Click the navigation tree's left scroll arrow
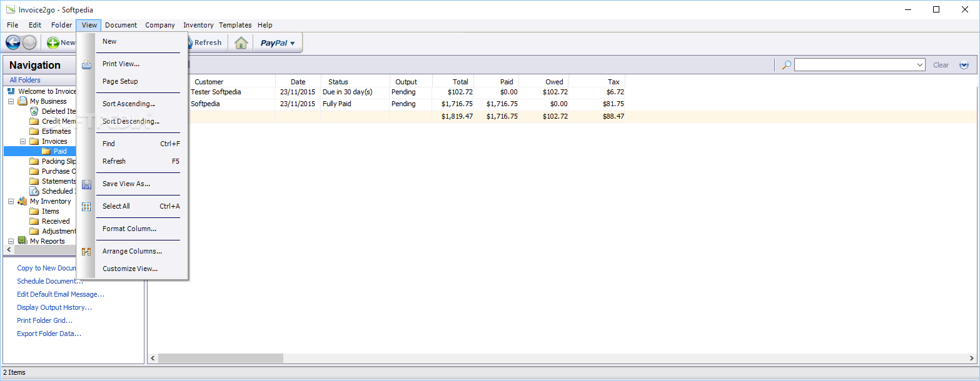The image size is (980, 381). tap(8, 250)
